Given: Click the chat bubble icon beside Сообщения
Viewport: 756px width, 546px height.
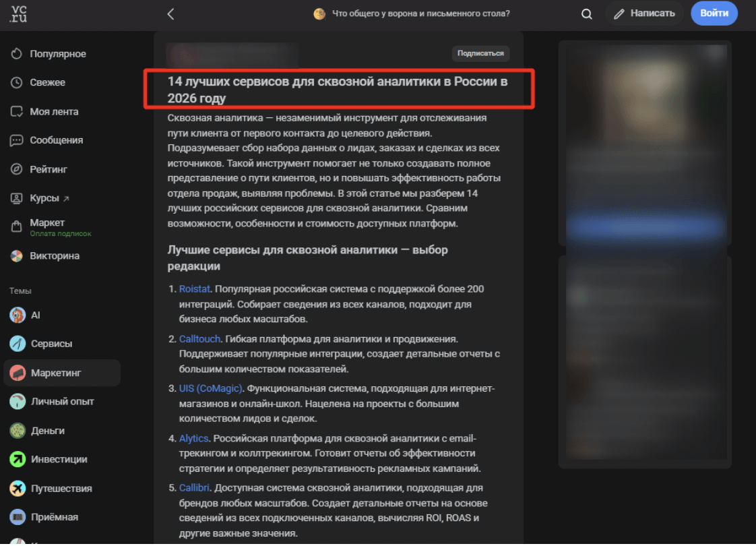Looking at the screenshot, I should (x=16, y=140).
